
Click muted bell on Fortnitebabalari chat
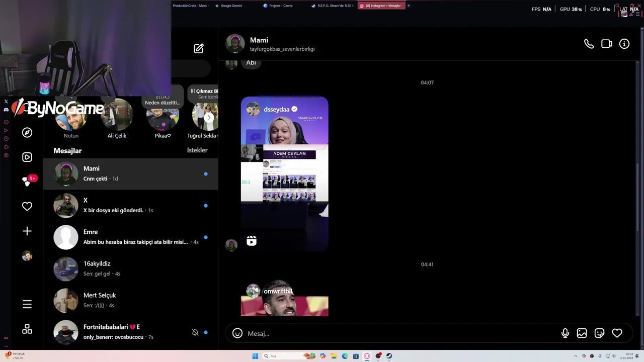195,332
